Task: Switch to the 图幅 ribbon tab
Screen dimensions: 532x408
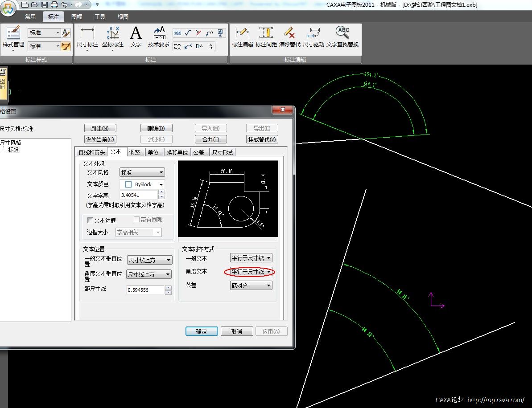Action: pos(77,16)
